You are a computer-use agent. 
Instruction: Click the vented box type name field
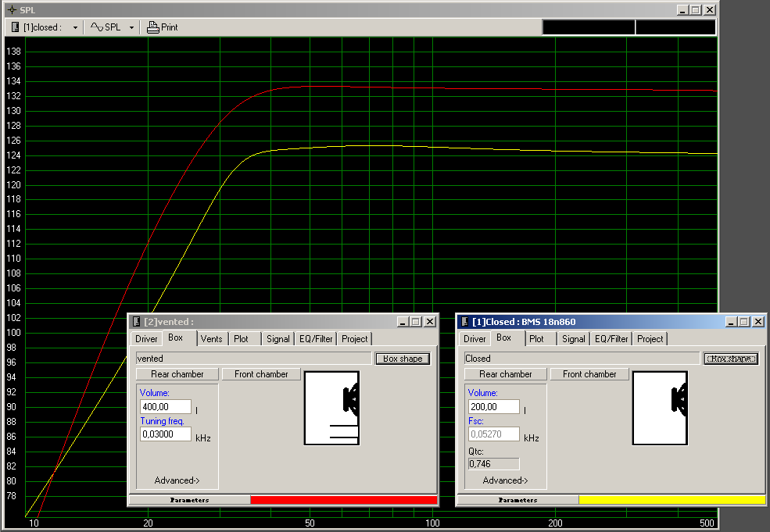pyautogui.click(x=253, y=359)
